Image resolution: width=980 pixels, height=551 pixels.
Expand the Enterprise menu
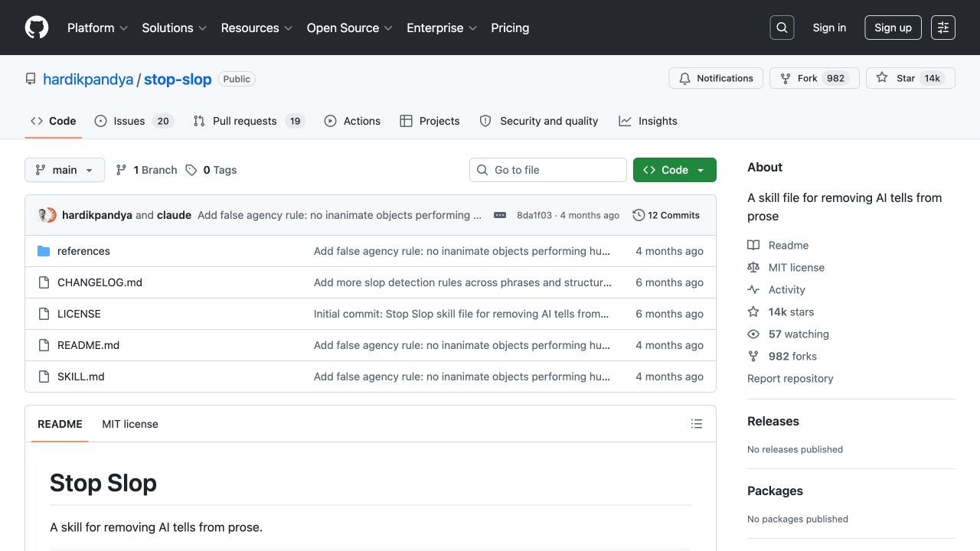tap(442, 28)
